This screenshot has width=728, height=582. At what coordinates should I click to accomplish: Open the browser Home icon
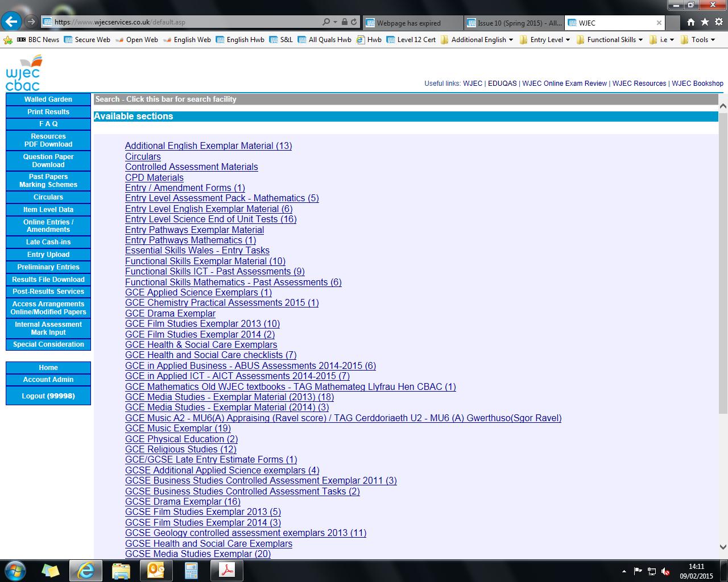coord(690,22)
